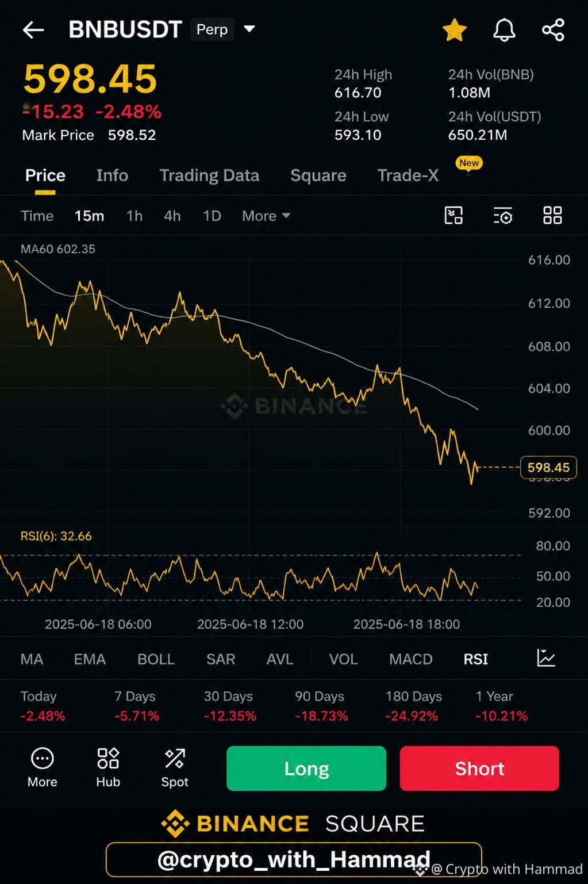Tap the 2025-06-18 12:00 time label
Image resolution: width=588 pixels, height=884 pixels.
(x=250, y=624)
